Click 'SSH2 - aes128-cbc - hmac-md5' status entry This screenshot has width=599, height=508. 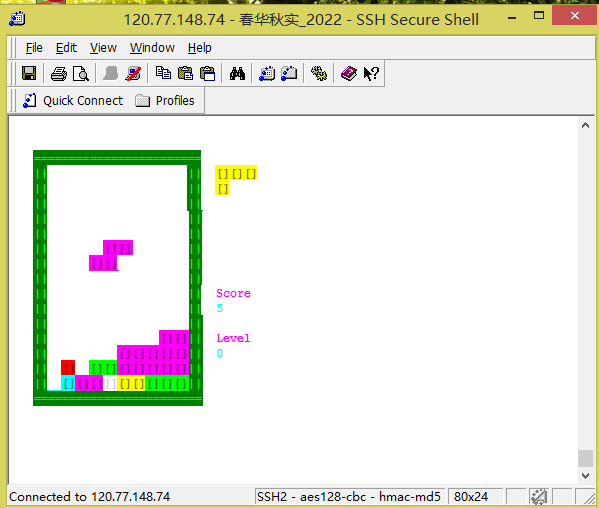[349, 497]
